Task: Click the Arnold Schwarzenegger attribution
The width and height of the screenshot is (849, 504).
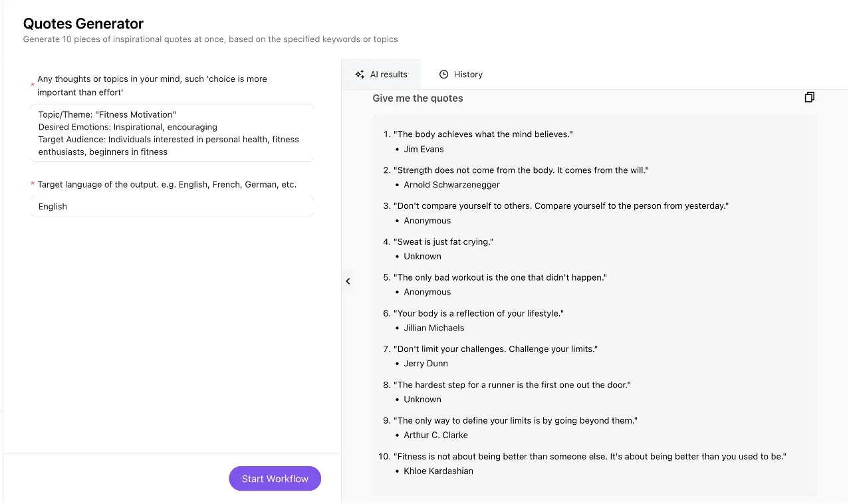Action: coord(451,185)
